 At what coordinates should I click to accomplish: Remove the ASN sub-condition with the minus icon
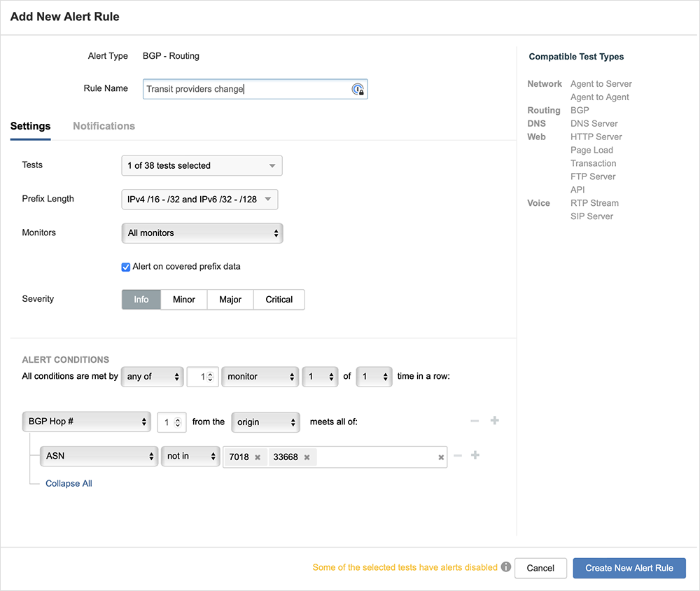458,454
